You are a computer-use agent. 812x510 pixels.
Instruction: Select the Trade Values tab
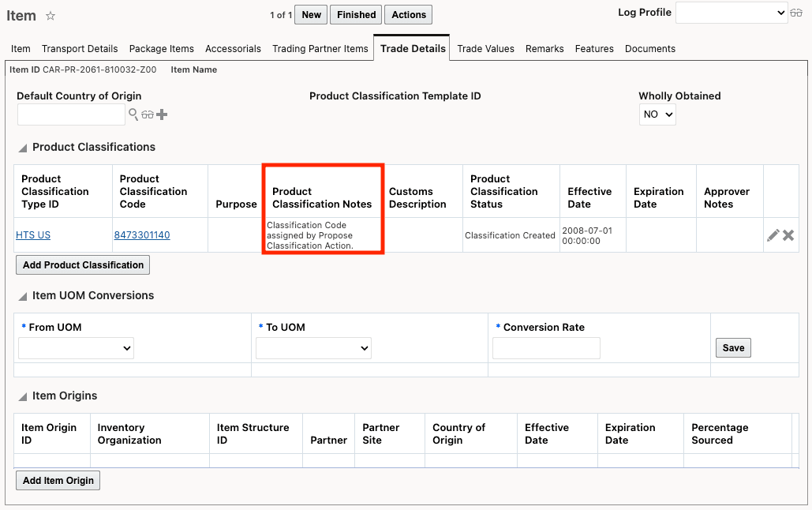pyautogui.click(x=485, y=48)
